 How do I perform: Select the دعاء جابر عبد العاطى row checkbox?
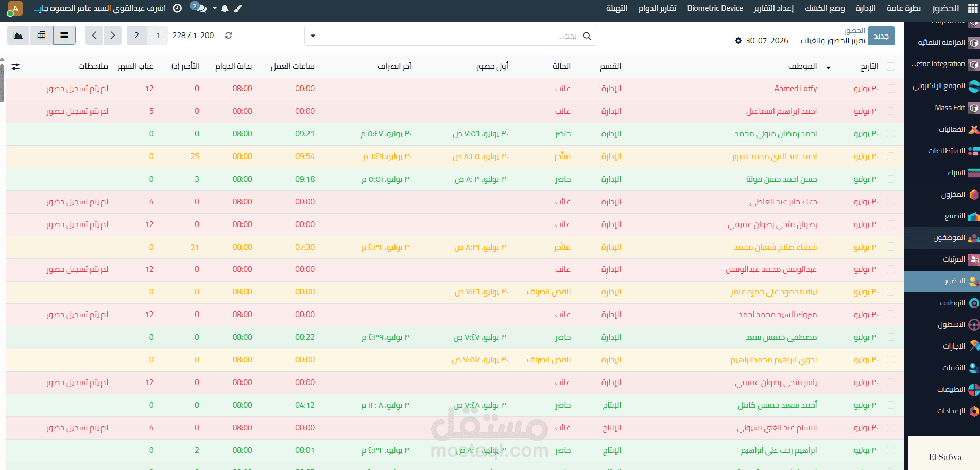(891, 202)
